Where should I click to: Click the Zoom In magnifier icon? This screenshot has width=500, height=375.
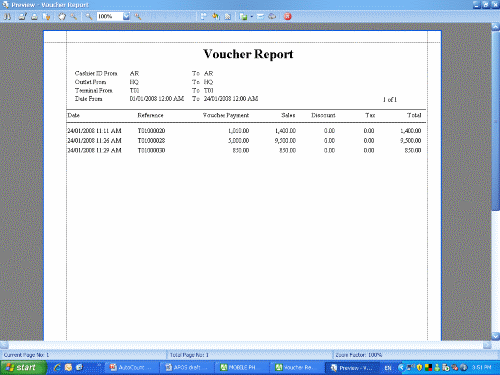(x=138, y=16)
